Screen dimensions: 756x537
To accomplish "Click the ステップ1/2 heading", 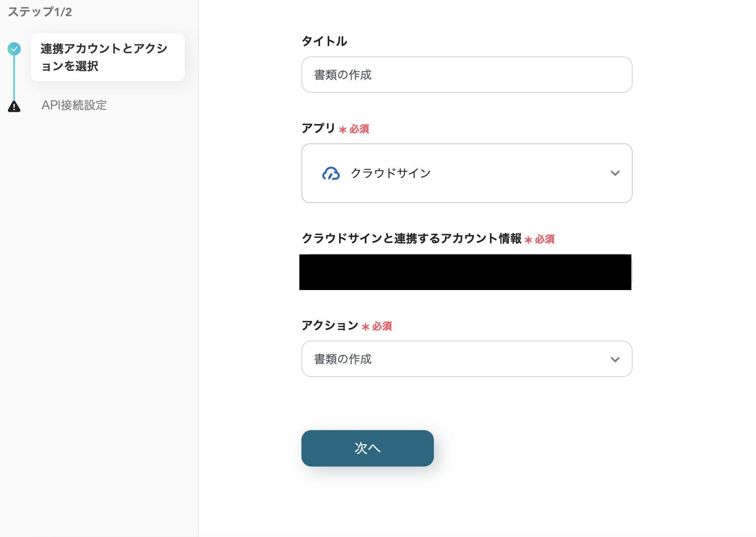I will click(x=40, y=12).
